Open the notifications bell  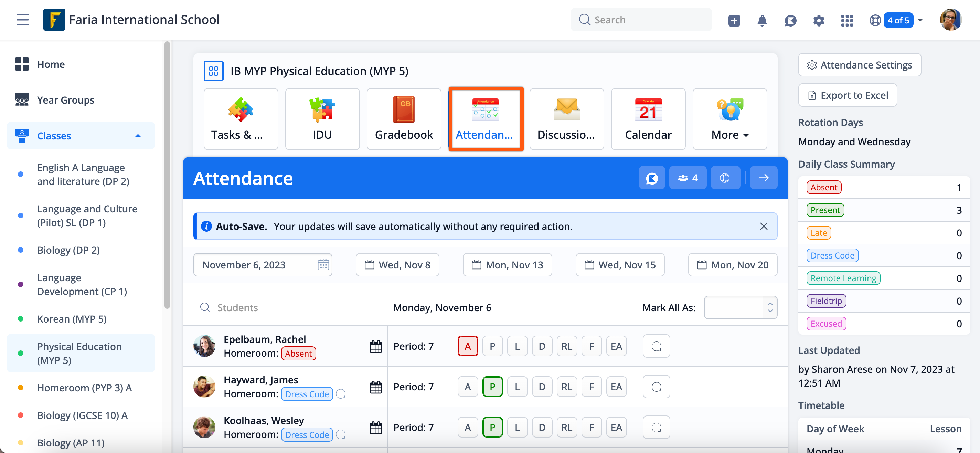(762, 20)
